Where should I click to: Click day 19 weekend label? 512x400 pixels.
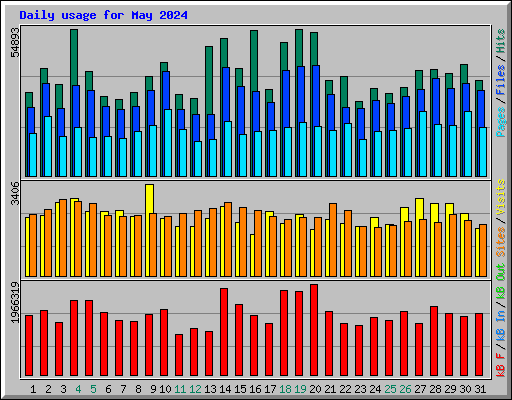click(300, 389)
